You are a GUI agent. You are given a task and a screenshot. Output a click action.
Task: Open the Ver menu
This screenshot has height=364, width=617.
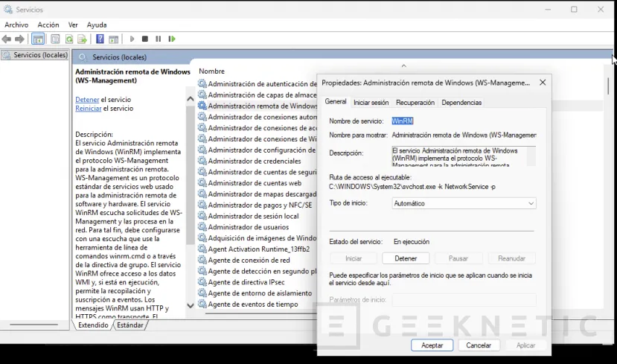point(73,25)
